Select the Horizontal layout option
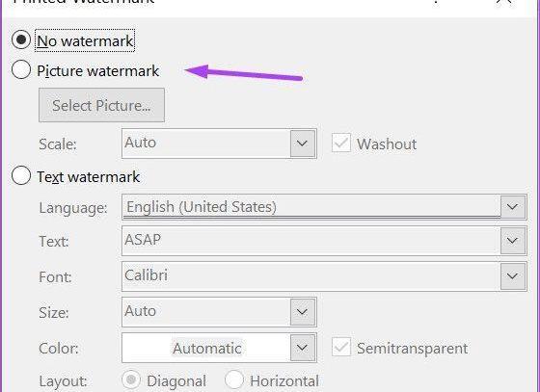Image resolution: width=540 pixels, height=392 pixels. tap(233, 379)
